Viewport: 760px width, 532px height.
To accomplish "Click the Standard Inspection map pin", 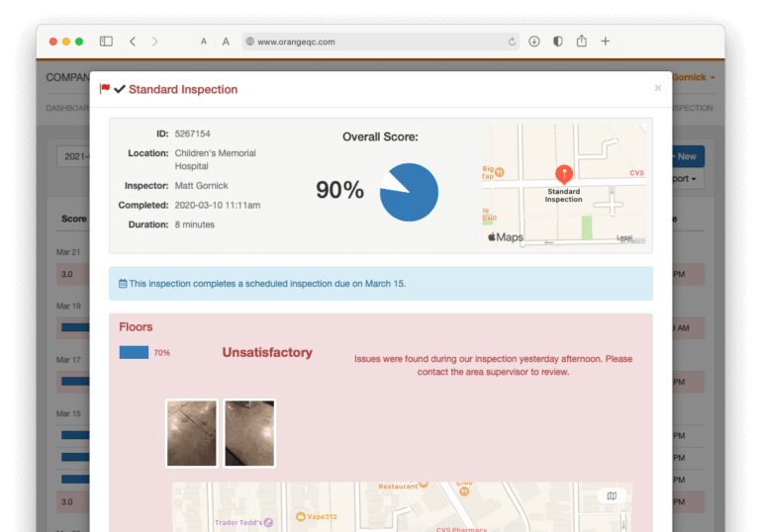I will pos(563,174).
